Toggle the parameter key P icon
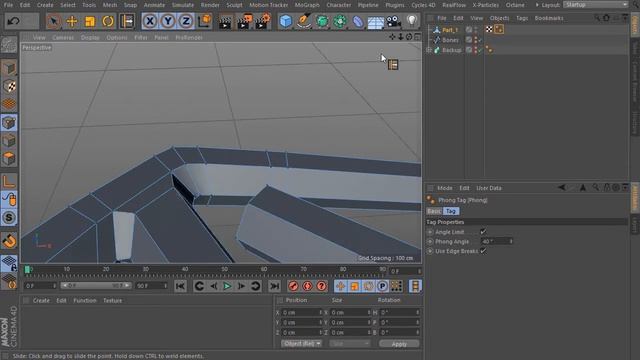 [382, 286]
